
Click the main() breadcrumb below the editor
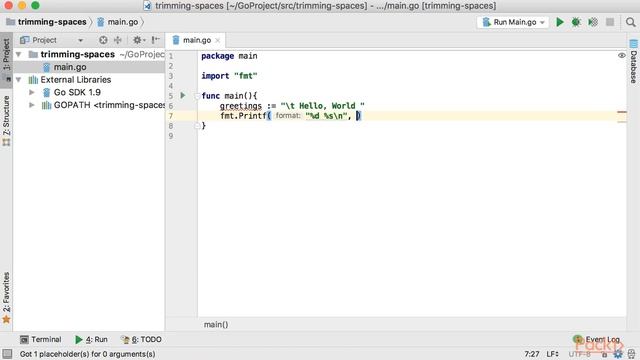[216, 324]
